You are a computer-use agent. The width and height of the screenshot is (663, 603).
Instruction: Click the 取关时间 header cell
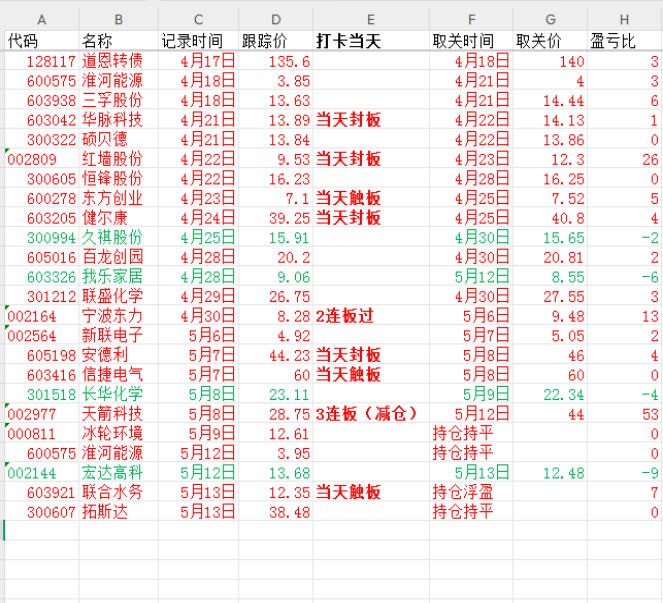click(471, 41)
